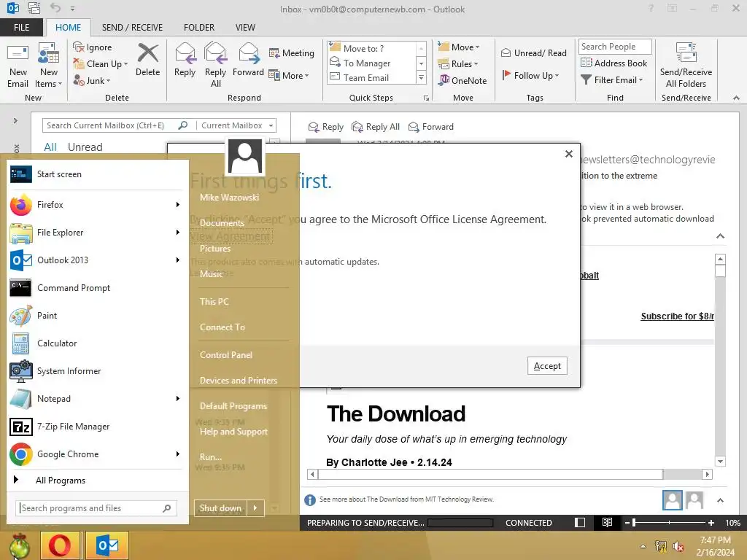Click the Ignore conversation icon

93,47
